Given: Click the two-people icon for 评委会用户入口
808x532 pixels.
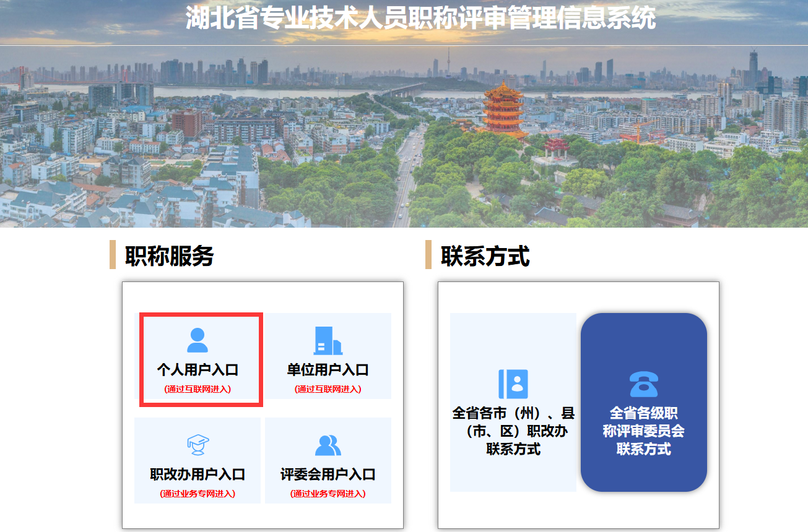Looking at the screenshot, I should pos(328,445).
